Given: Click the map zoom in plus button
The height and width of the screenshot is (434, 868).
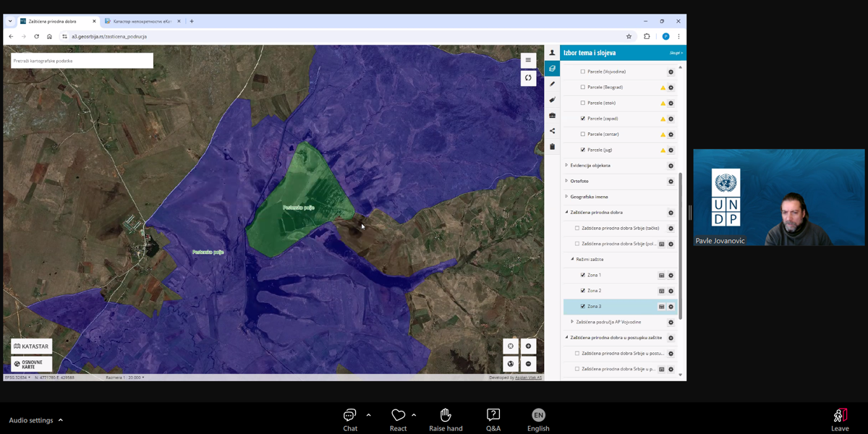Looking at the screenshot, I should point(528,346).
